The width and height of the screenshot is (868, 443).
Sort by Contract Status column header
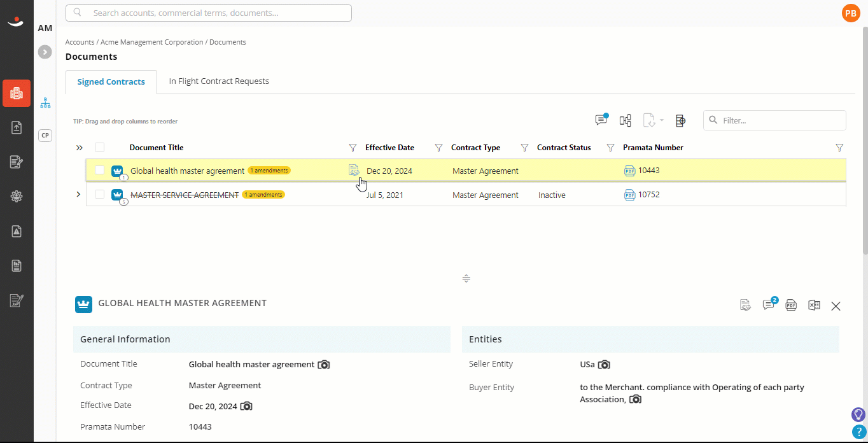(x=564, y=148)
